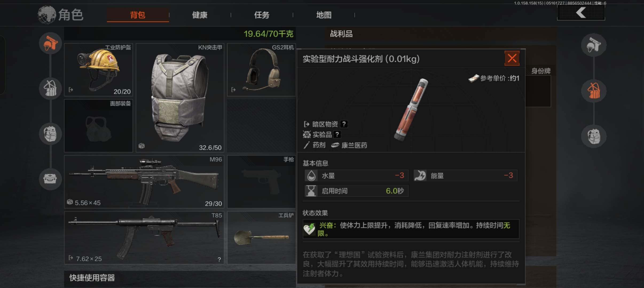Close the 实验型耐力战斗强化剂 detail popup
This screenshot has height=288, width=644.
click(512, 58)
